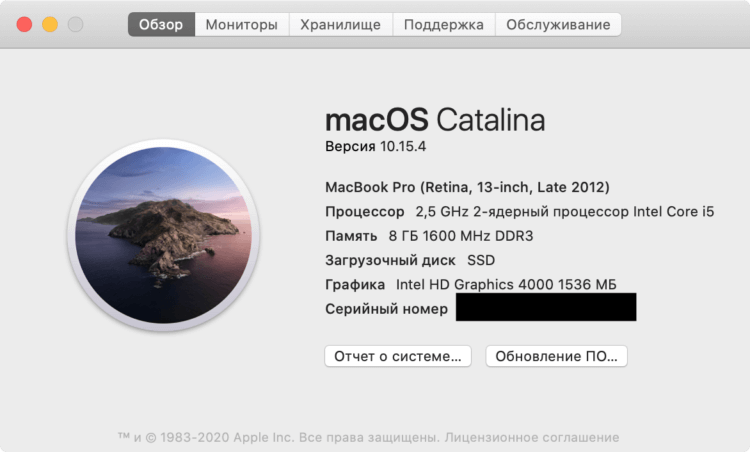Close the window with the red button

pos(24,24)
